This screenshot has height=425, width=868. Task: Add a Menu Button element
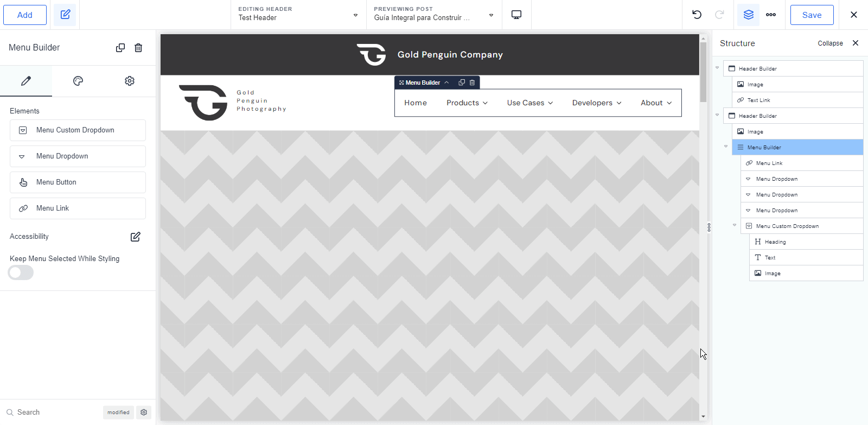coord(78,182)
